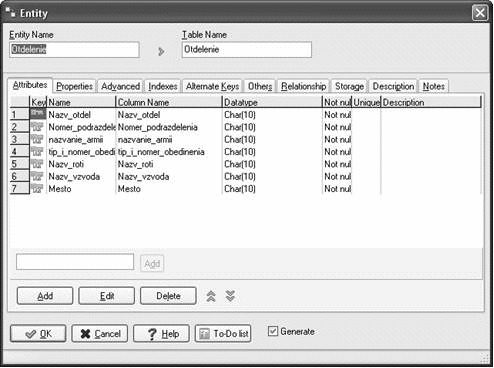
Task: Click the Key column header
Action: pos(38,102)
